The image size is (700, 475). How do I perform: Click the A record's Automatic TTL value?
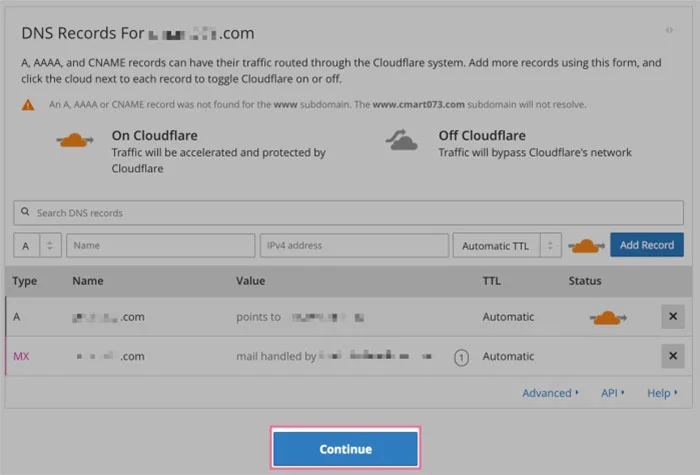(508, 317)
